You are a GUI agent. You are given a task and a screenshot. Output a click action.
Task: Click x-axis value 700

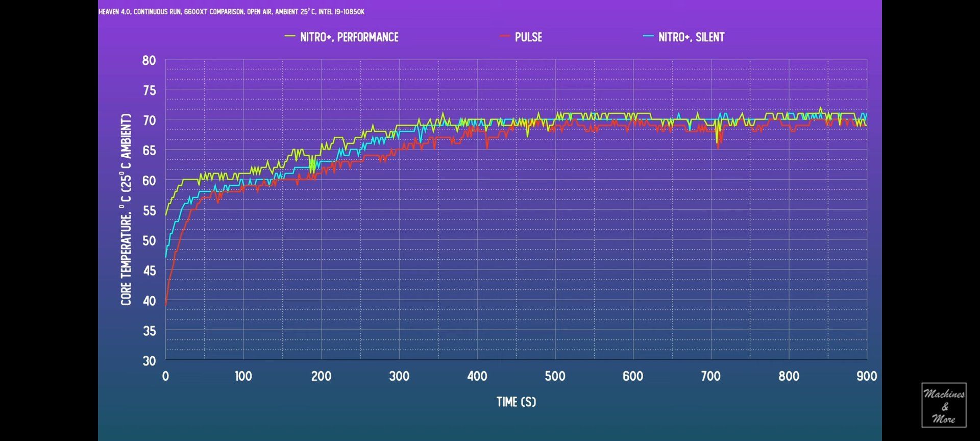click(711, 376)
